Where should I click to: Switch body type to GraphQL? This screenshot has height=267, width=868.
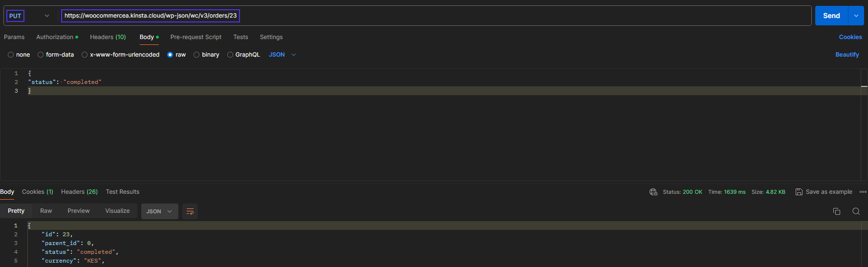coord(230,55)
